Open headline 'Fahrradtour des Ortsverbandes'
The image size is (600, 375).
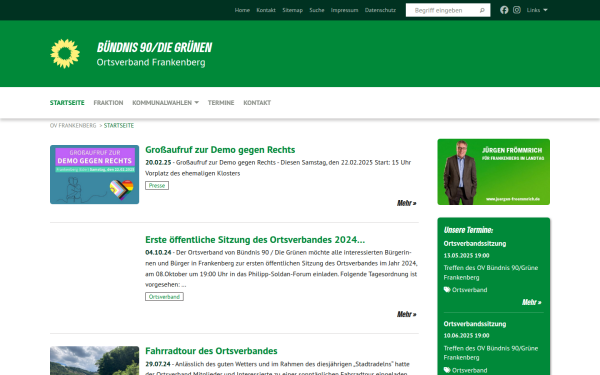tap(211, 351)
